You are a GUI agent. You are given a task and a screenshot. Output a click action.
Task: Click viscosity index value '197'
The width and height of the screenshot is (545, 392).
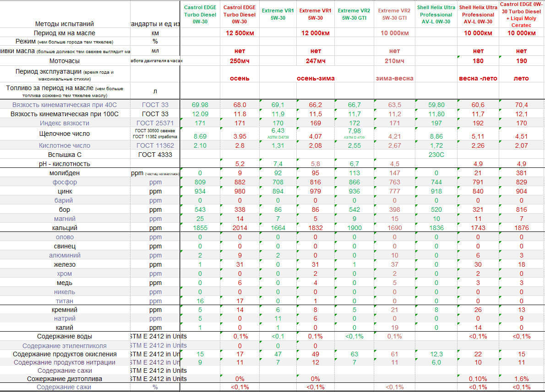(x=436, y=123)
